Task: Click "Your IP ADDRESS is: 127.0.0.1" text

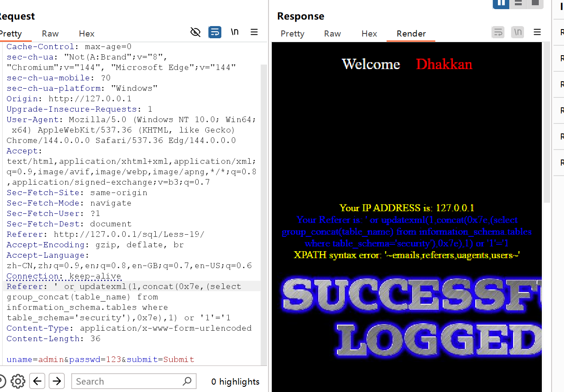Action: point(407,208)
